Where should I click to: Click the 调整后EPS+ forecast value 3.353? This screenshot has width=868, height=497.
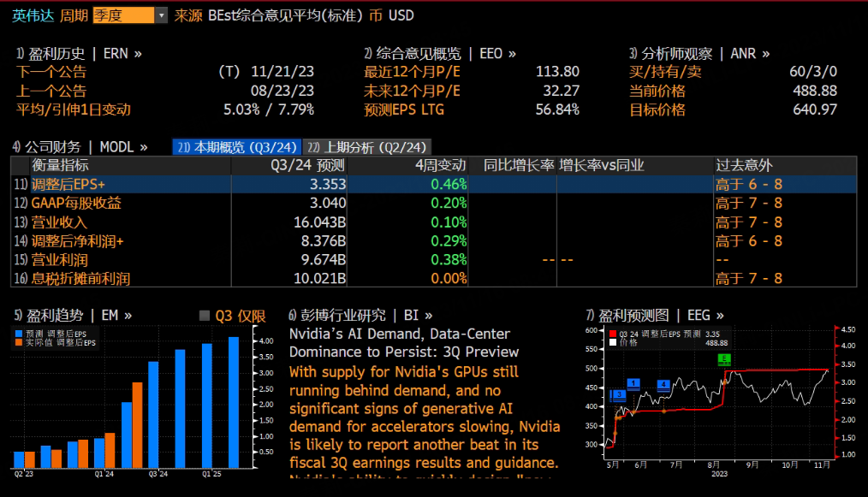328,184
